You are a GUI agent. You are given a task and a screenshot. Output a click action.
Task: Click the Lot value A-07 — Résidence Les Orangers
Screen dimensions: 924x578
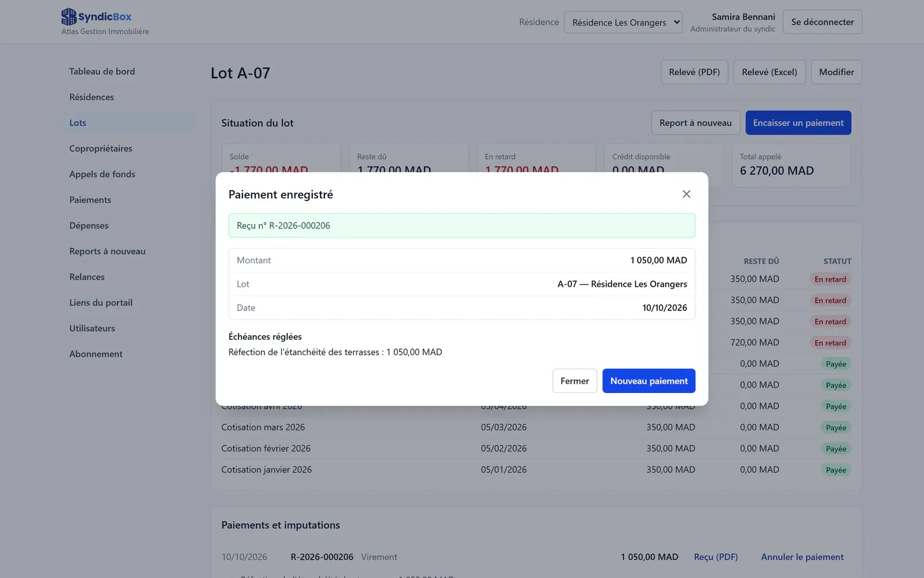(x=622, y=284)
